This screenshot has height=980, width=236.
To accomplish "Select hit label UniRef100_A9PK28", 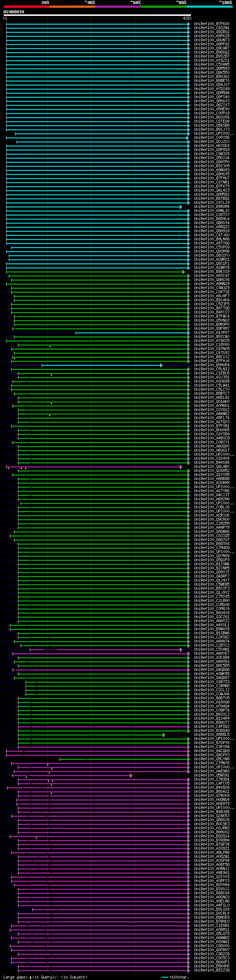I will click(x=212, y=36).
